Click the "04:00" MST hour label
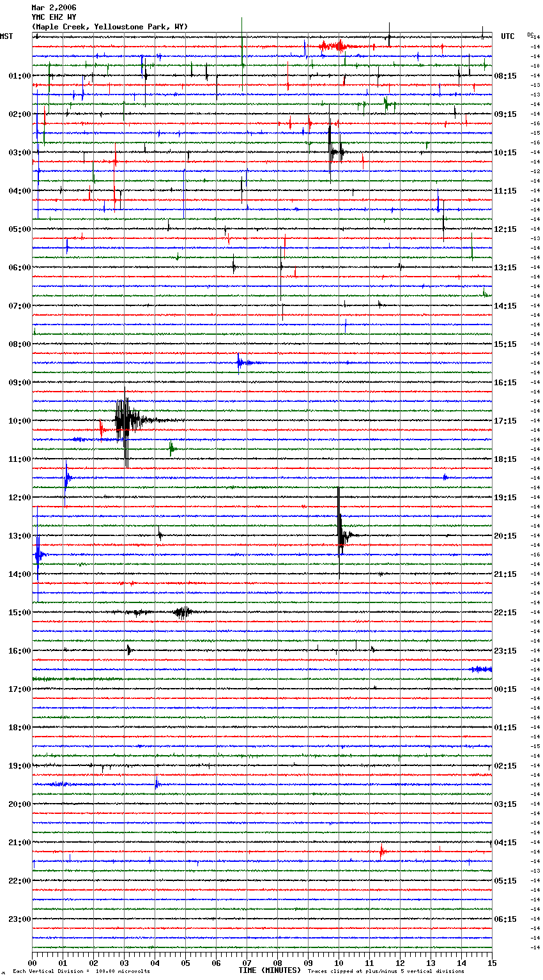The width and height of the screenshot is (543, 980). [20, 191]
